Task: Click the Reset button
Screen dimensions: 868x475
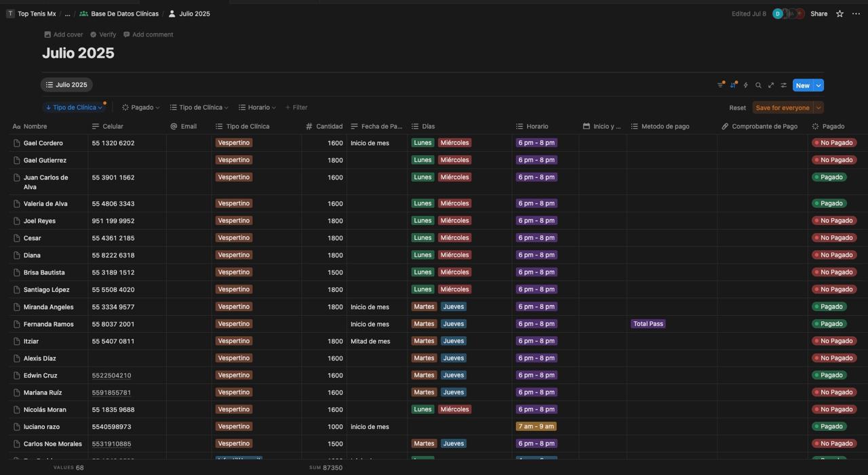Action: click(737, 108)
